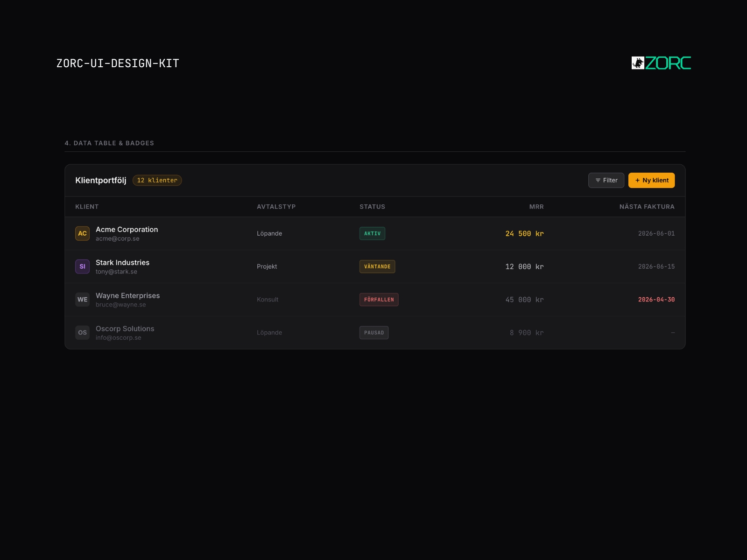Click the 45 000 kr MRR value
Viewport: 747px width, 560px height.
[x=524, y=300]
